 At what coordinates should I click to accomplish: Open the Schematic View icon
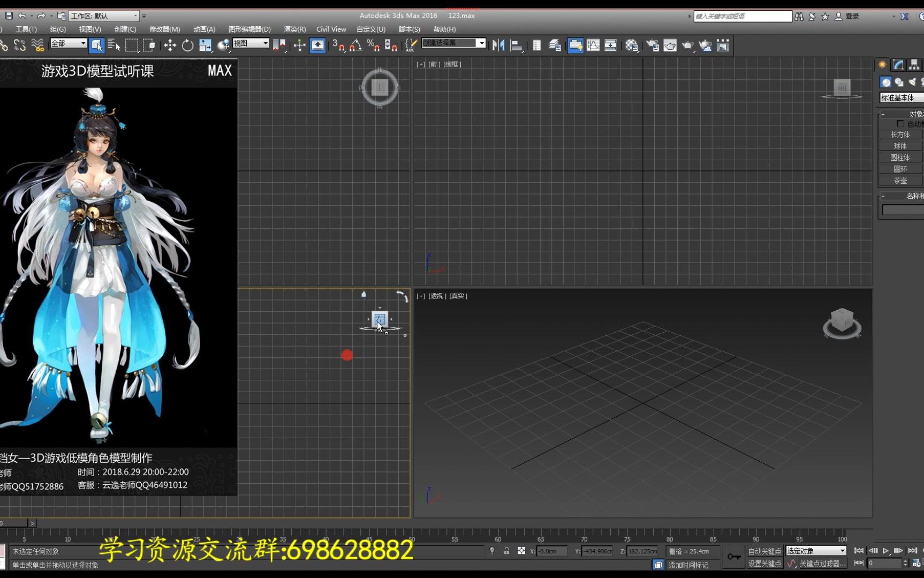611,46
